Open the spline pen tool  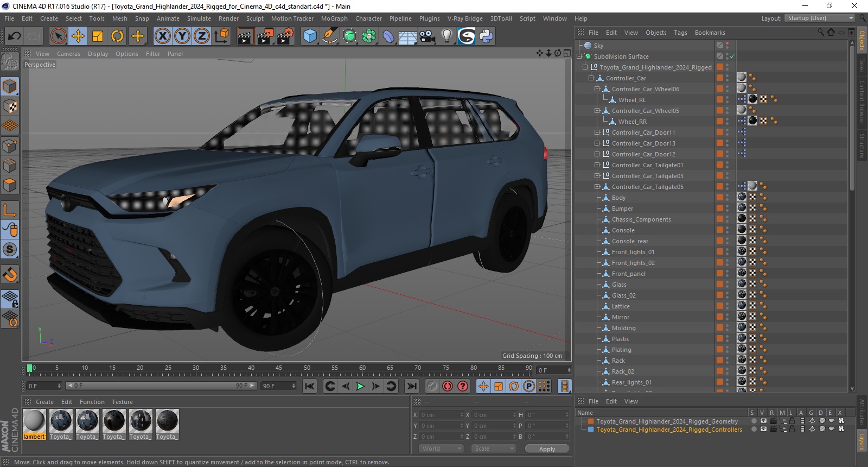329,36
